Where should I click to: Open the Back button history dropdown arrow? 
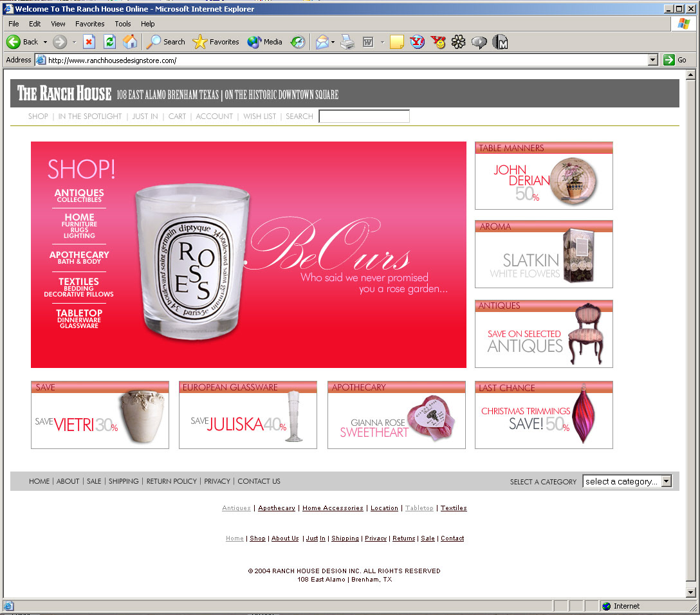45,42
